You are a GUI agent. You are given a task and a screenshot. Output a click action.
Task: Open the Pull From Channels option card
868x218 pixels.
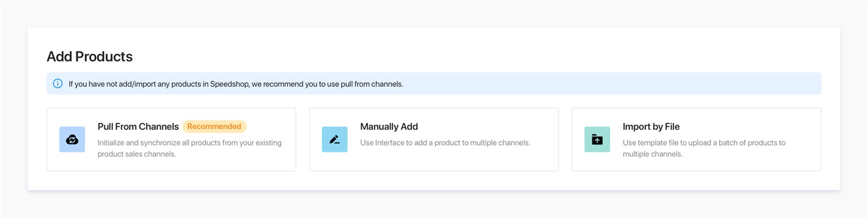171,139
